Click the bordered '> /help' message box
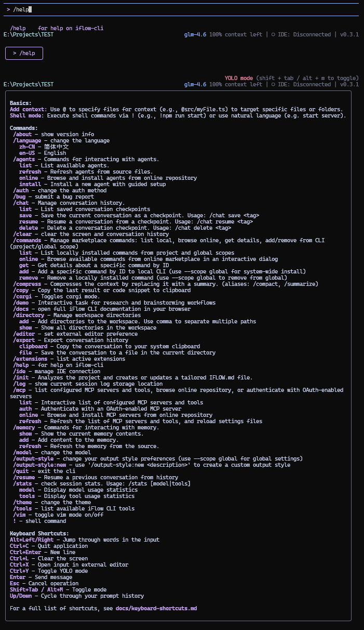The height and width of the screenshot is (630, 364). coord(24,53)
